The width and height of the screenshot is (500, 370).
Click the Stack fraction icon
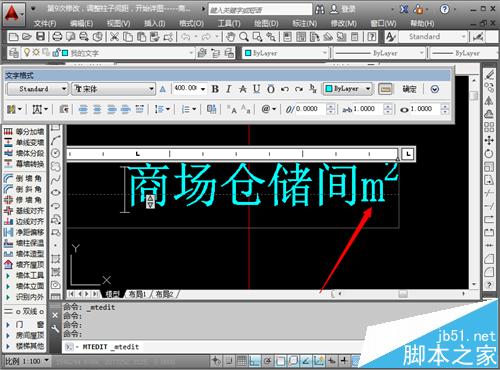click(313, 89)
